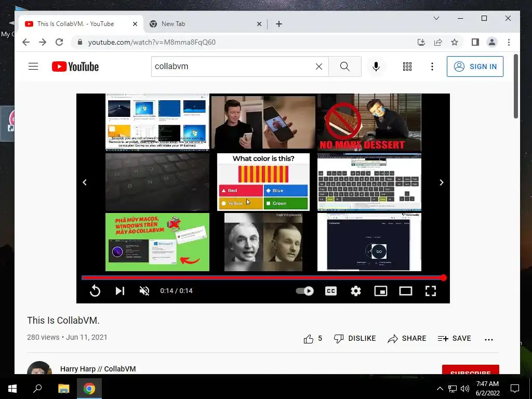Open the taskbar clock calendar
Screen dimensions: 532x399
(x=487, y=389)
